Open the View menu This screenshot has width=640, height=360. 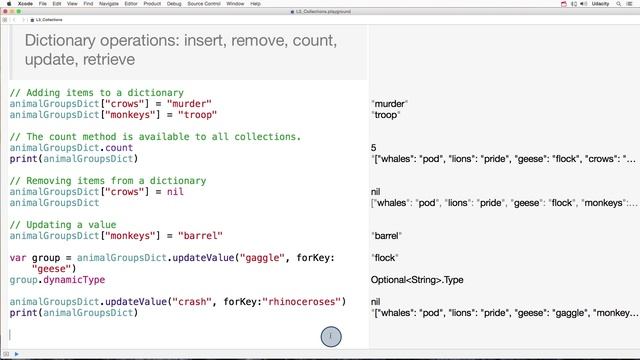[72, 4]
